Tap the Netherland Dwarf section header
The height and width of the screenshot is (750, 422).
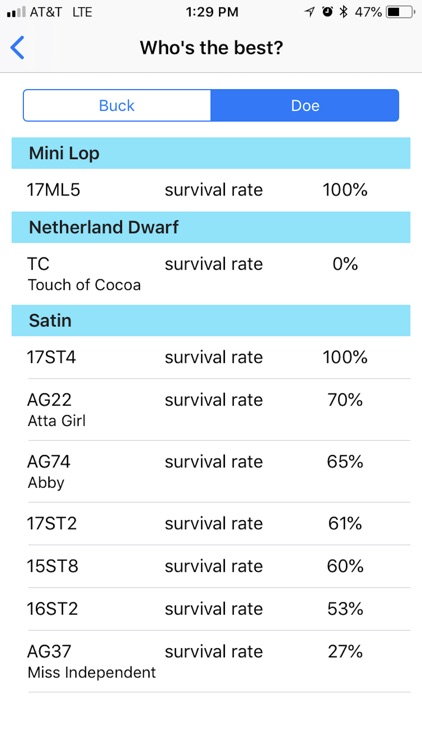tap(211, 227)
